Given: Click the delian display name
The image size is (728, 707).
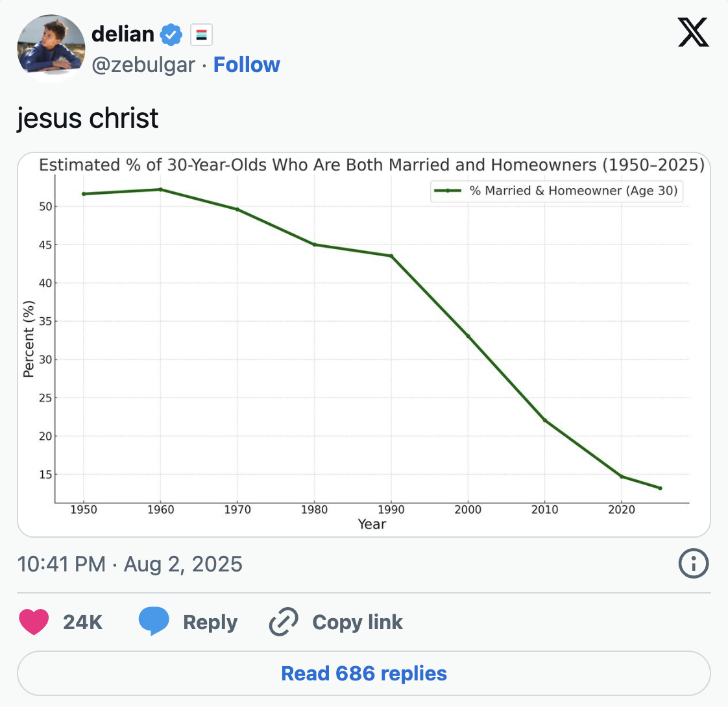Looking at the screenshot, I should point(123,34).
